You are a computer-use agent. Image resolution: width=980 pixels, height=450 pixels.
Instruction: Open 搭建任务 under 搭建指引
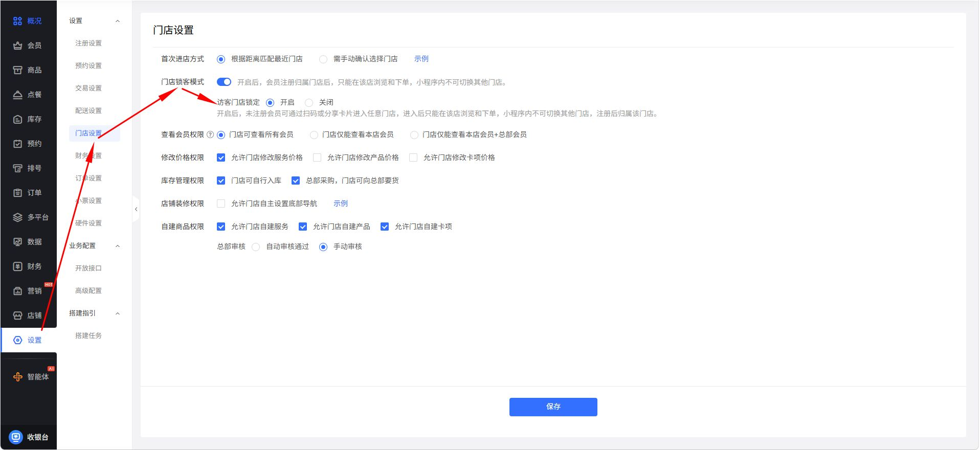click(x=88, y=335)
